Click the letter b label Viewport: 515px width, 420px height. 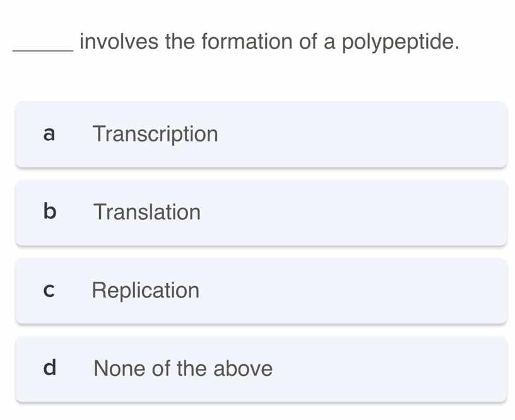[x=49, y=212]
